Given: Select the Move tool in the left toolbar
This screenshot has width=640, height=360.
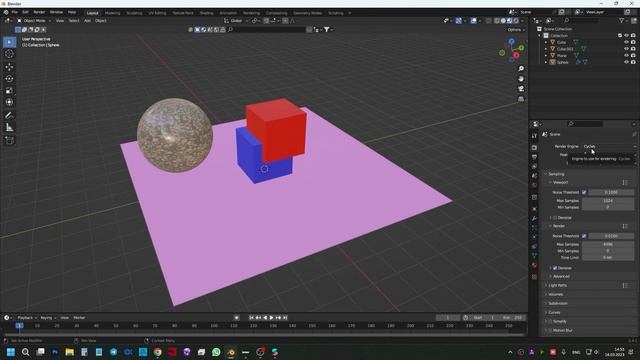Looking at the screenshot, I should (x=9, y=67).
